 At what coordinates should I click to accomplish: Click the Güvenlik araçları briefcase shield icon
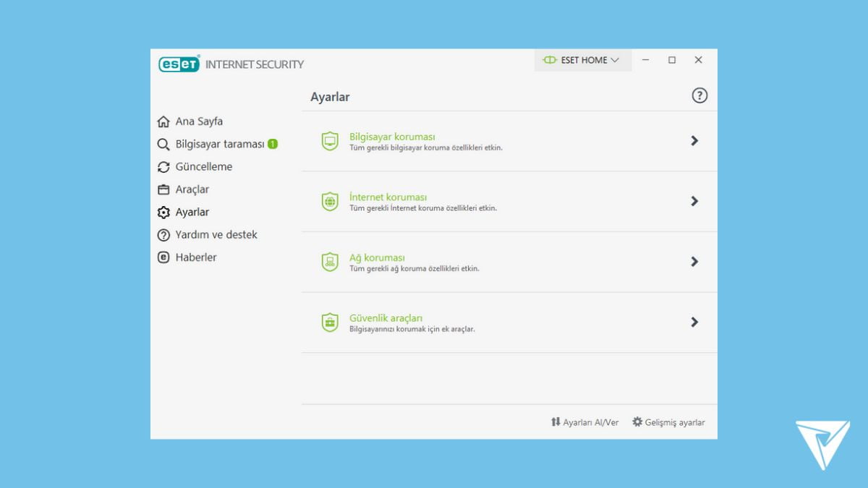click(x=330, y=322)
